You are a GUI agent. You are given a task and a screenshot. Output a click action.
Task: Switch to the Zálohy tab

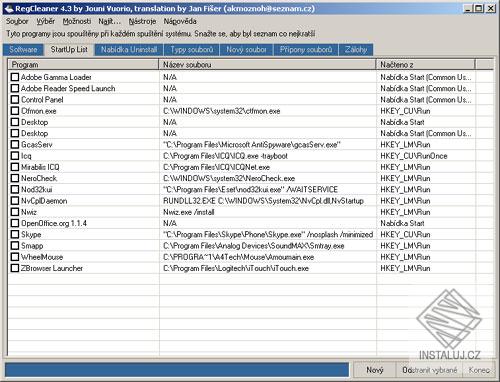click(x=356, y=50)
